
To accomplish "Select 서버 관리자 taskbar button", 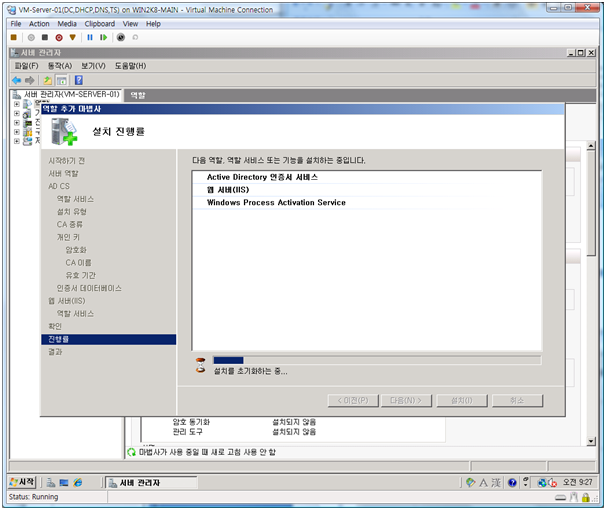I will [x=151, y=483].
